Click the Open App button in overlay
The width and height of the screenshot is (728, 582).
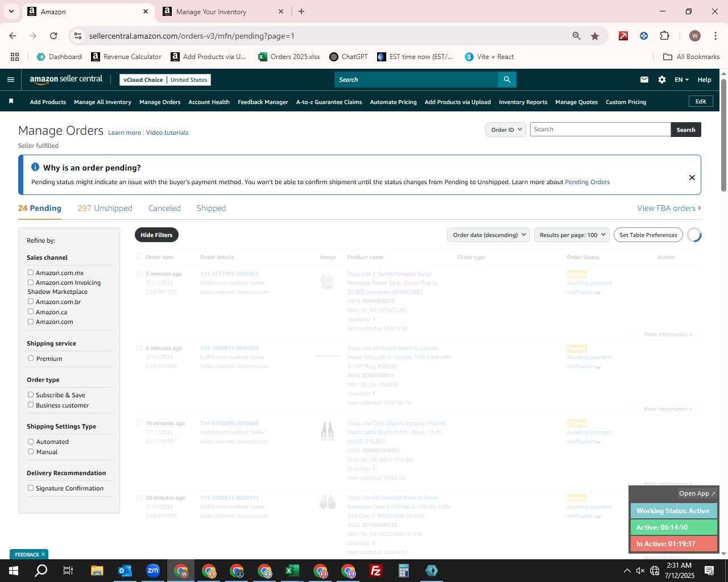697,493
